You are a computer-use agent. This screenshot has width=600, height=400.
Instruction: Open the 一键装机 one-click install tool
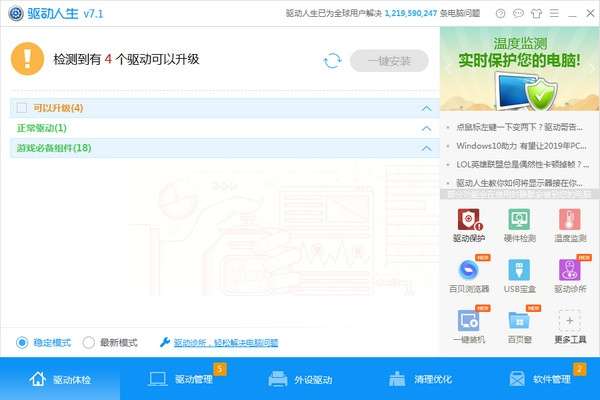pos(469,321)
